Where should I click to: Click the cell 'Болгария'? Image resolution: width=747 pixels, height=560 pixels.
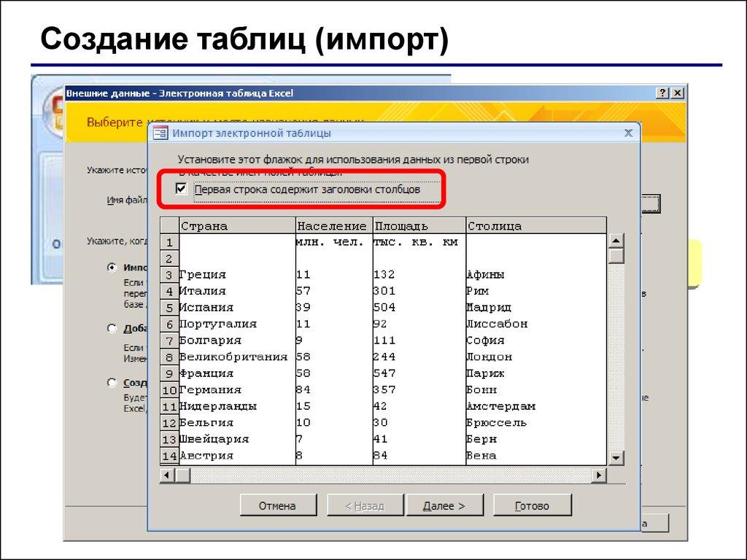(237, 341)
